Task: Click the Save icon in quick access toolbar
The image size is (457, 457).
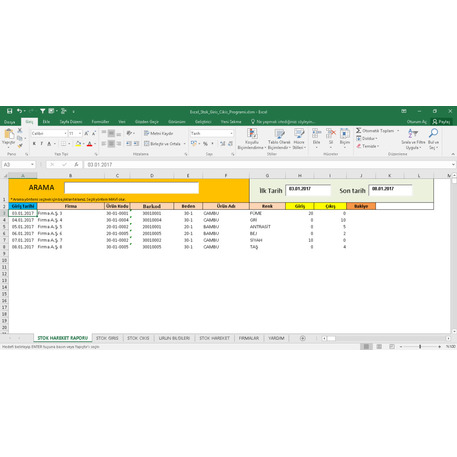Action: (x=10, y=111)
